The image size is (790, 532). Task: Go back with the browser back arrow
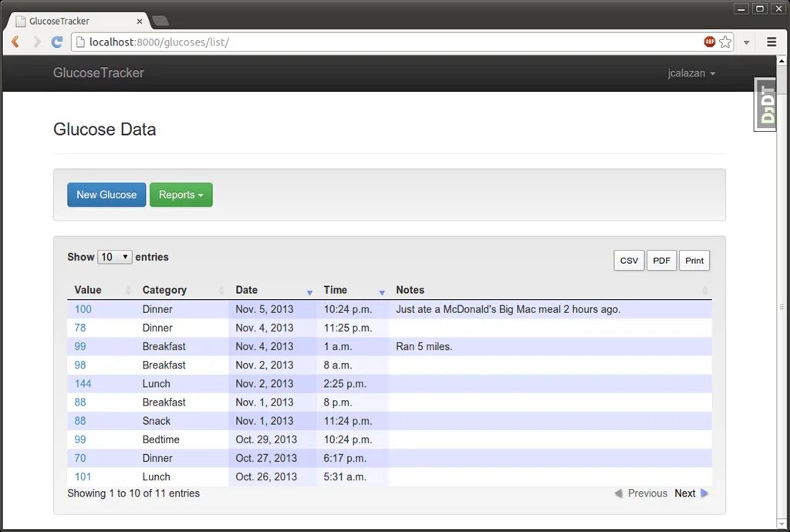(15, 42)
